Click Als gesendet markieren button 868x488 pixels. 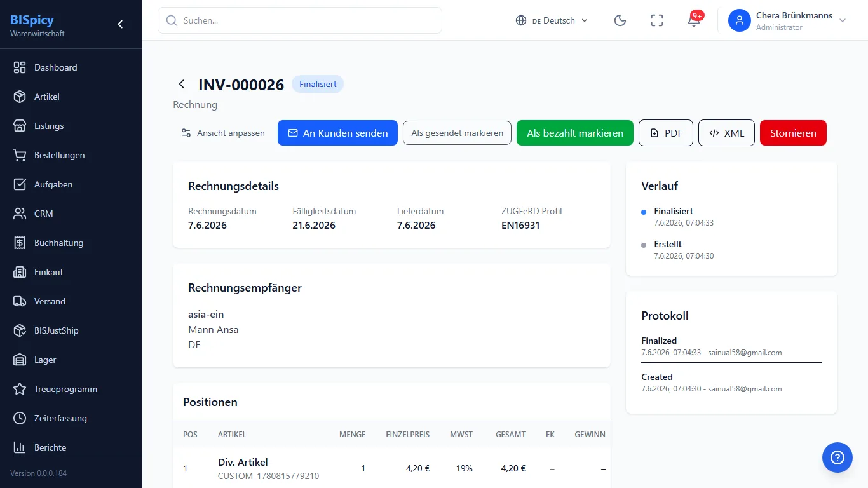(457, 133)
